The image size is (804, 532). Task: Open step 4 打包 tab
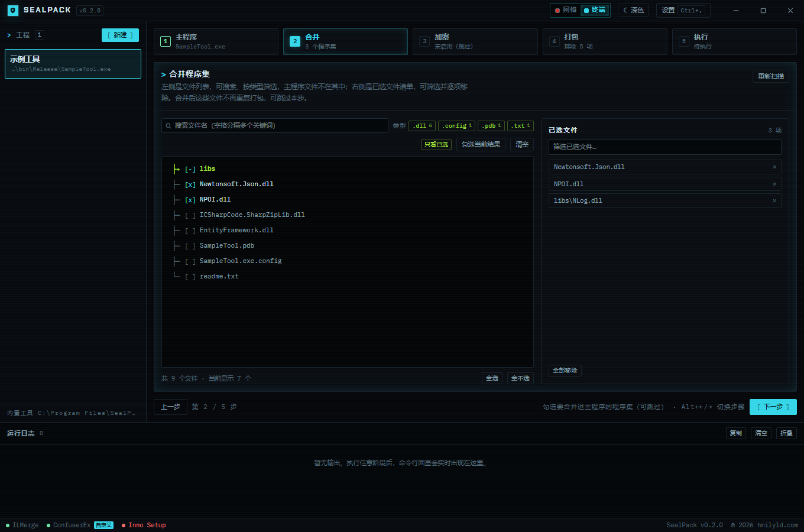(605, 41)
